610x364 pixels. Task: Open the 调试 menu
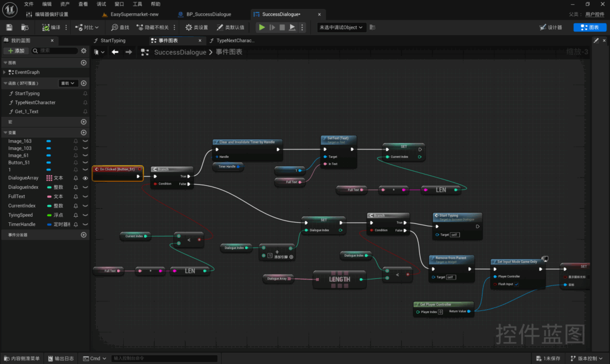101,4
